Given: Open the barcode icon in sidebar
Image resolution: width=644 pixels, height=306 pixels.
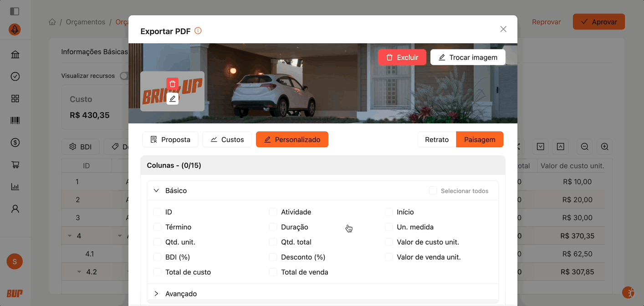Looking at the screenshot, I should coord(15,121).
